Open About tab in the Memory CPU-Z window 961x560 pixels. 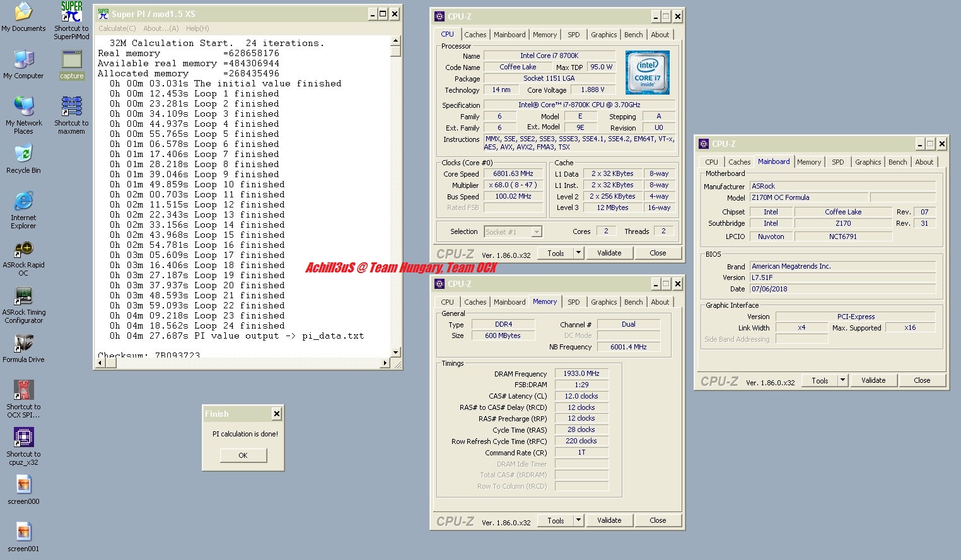pyautogui.click(x=660, y=302)
